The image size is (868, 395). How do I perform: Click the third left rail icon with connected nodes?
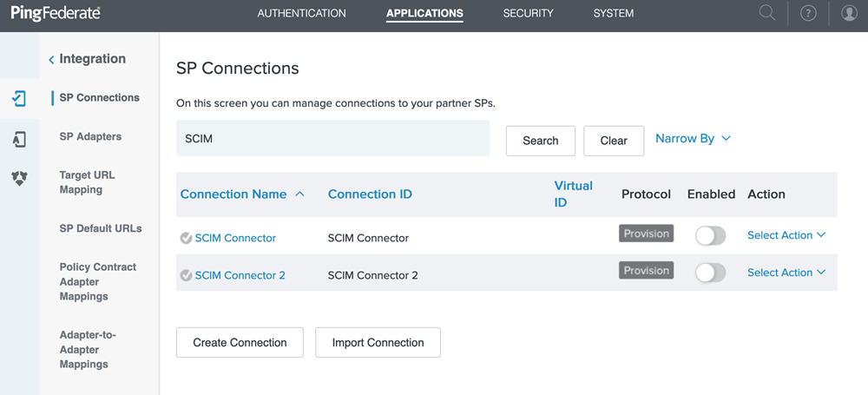pyautogui.click(x=19, y=178)
